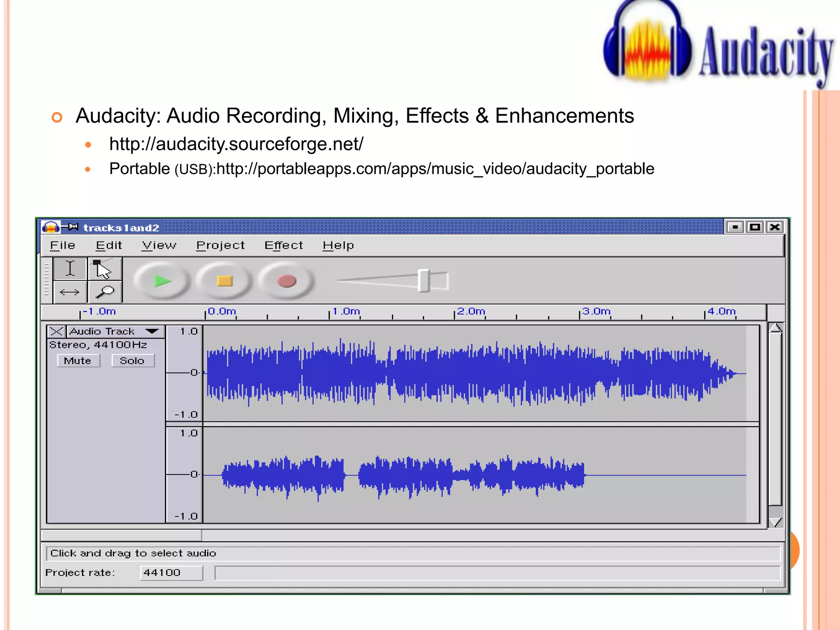Select the envelope tool with arrow cursor
The width and height of the screenshot is (840, 630).
click(105, 269)
